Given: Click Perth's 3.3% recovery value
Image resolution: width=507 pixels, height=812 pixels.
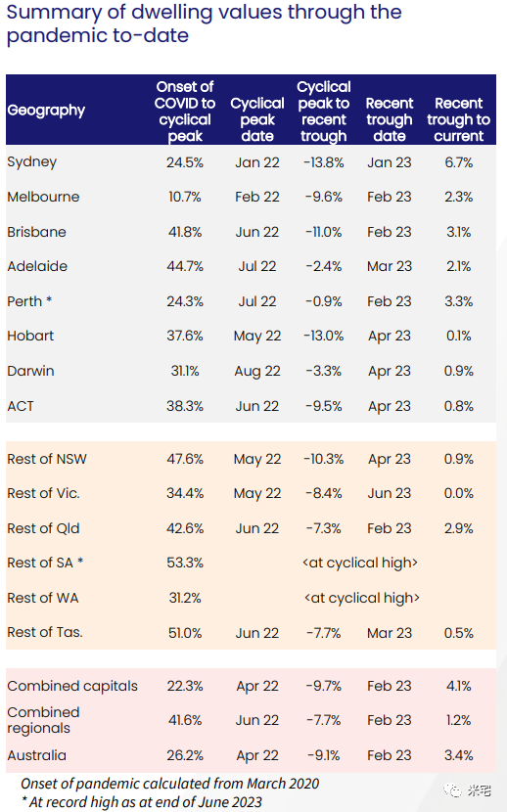Looking at the screenshot, I should (x=459, y=301).
